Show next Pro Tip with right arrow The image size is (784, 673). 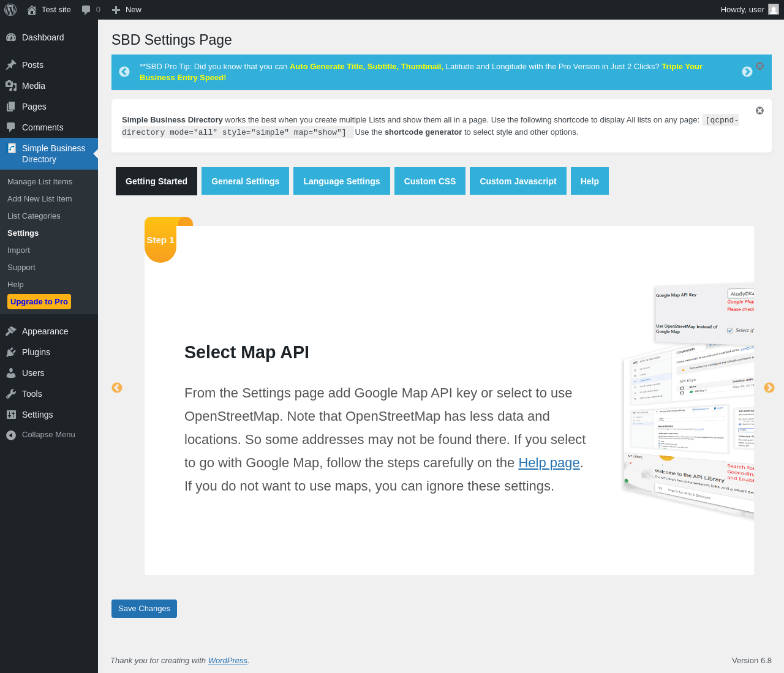point(747,72)
